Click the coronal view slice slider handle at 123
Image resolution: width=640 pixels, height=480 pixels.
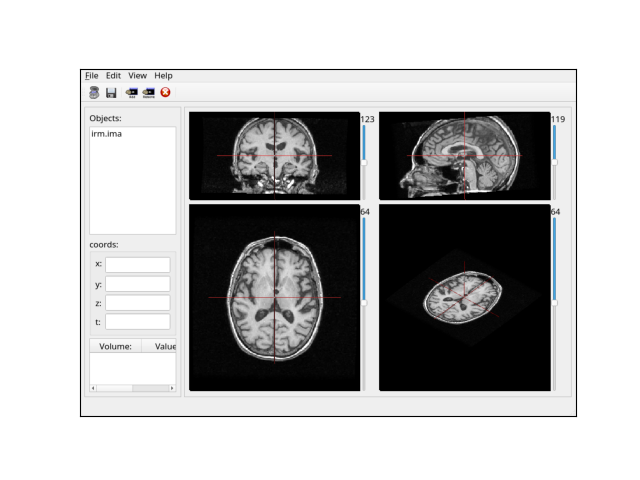pos(364,162)
